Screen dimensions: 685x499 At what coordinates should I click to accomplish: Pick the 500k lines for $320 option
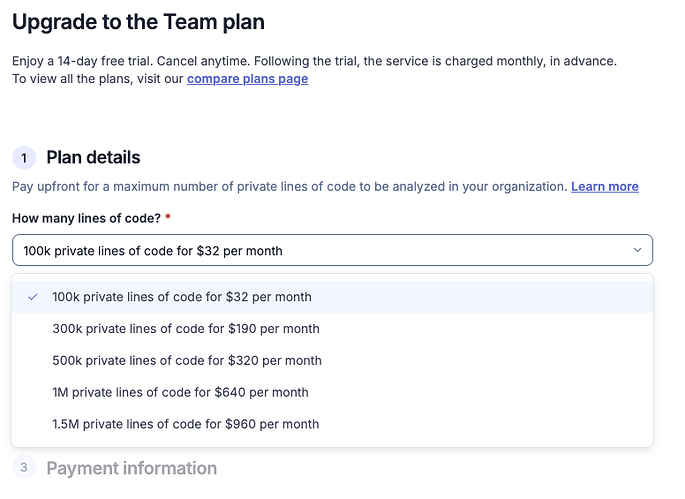(186, 361)
